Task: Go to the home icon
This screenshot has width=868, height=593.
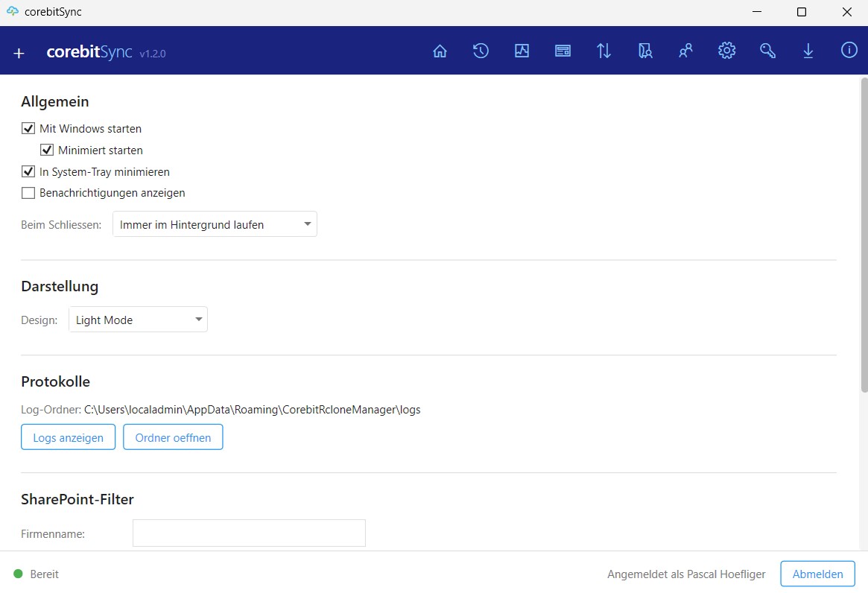Action: pos(440,51)
